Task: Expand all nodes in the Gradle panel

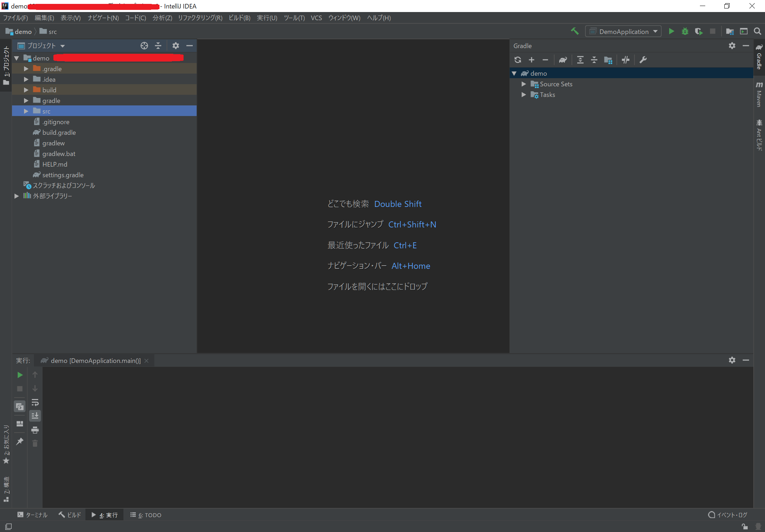Action: pyautogui.click(x=580, y=60)
